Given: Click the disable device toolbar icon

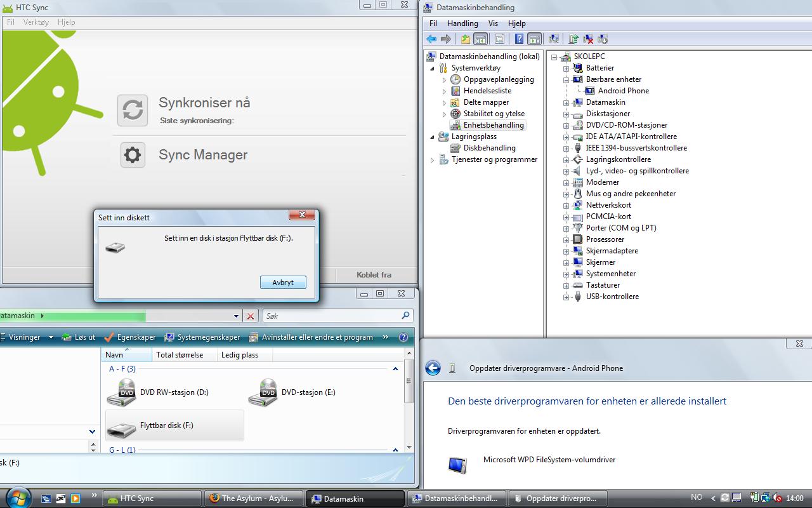Looking at the screenshot, I should click(603, 39).
